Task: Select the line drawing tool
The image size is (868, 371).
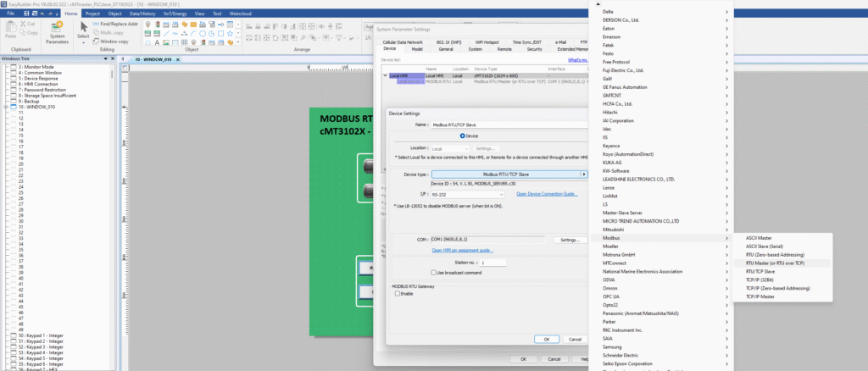Action: [167, 33]
